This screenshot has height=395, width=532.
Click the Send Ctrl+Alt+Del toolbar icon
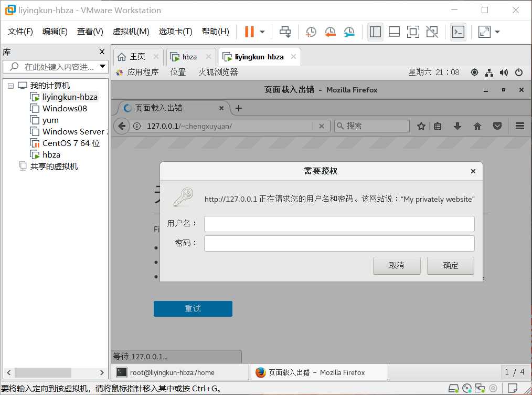(x=285, y=32)
